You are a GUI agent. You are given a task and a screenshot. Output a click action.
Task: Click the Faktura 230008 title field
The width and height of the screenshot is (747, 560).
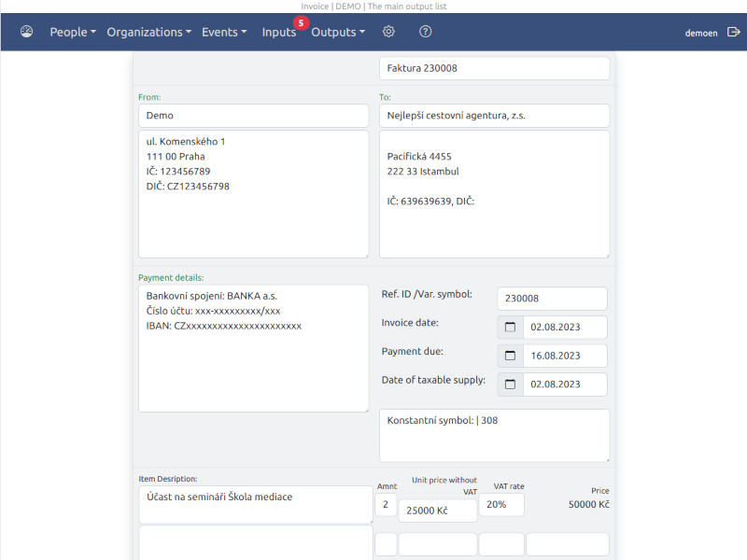click(495, 68)
